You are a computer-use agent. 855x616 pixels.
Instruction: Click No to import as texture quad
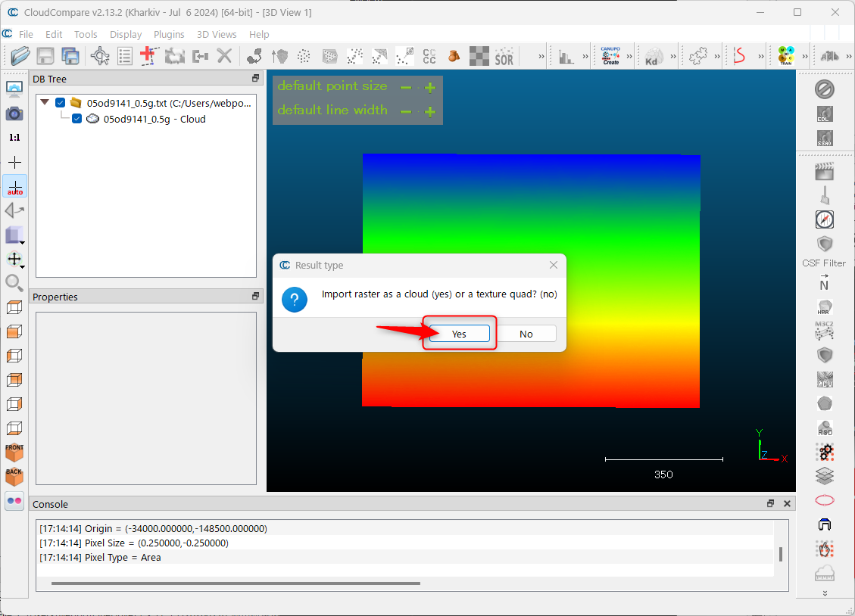(526, 334)
